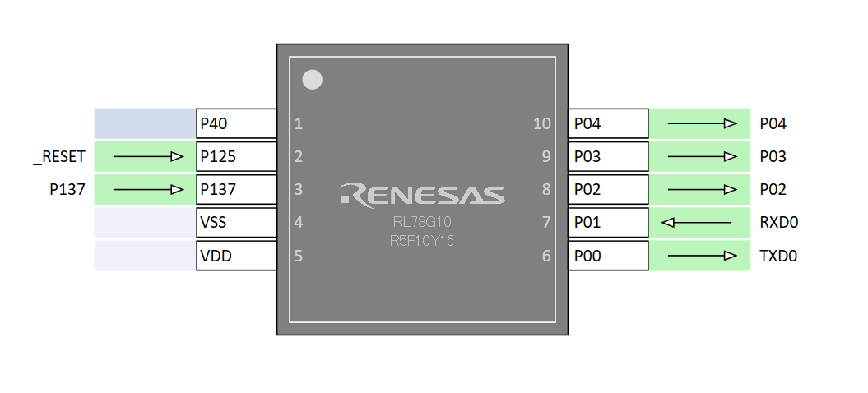Click the TXD0 signal label
The width and height of the screenshot is (868, 393).
pos(778,257)
